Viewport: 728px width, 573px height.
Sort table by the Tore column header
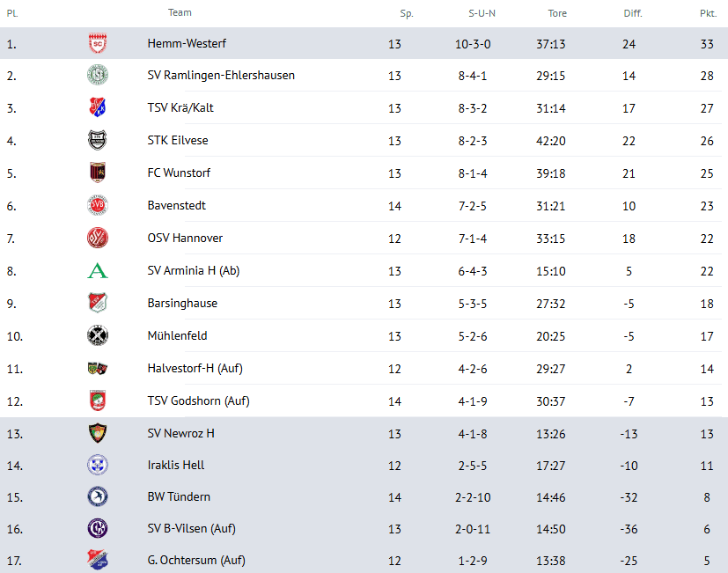click(557, 14)
